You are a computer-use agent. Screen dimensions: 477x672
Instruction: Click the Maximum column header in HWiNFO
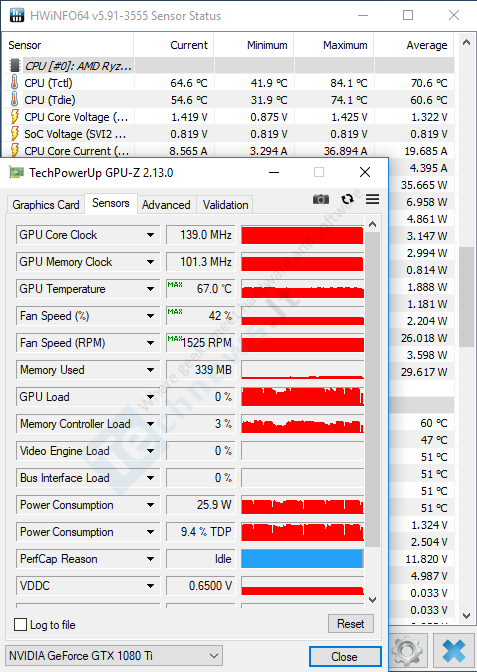pyautogui.click(x=334, y=45)
